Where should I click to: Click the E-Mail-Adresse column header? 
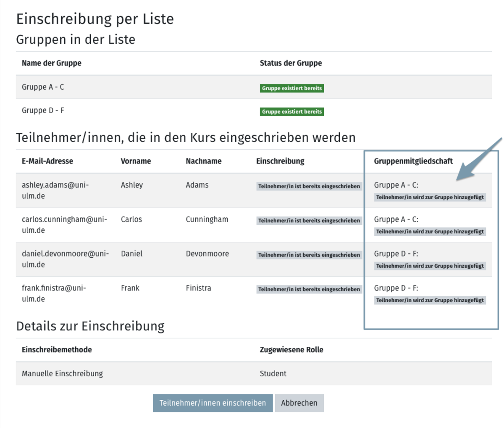(47, 161)
